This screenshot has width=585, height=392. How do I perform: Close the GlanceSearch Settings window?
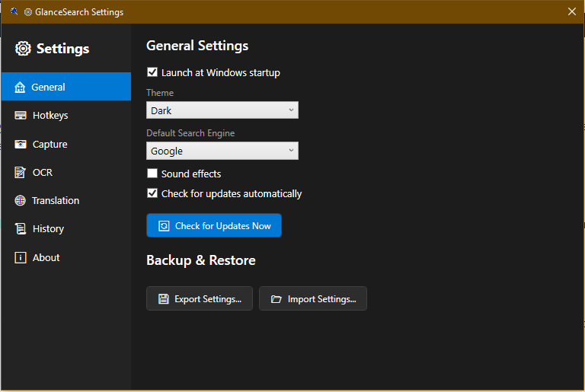571,11
